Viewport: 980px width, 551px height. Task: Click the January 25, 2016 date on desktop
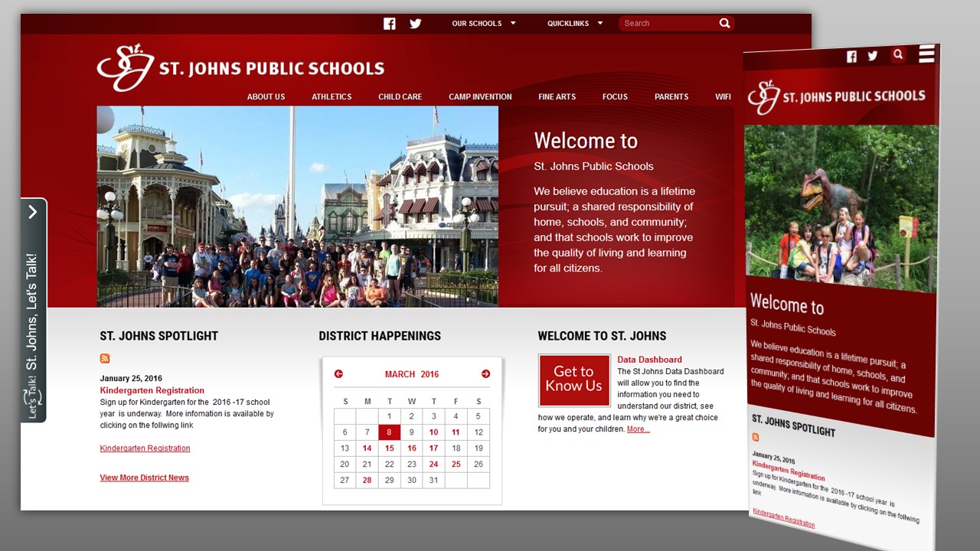pos(131,379)
